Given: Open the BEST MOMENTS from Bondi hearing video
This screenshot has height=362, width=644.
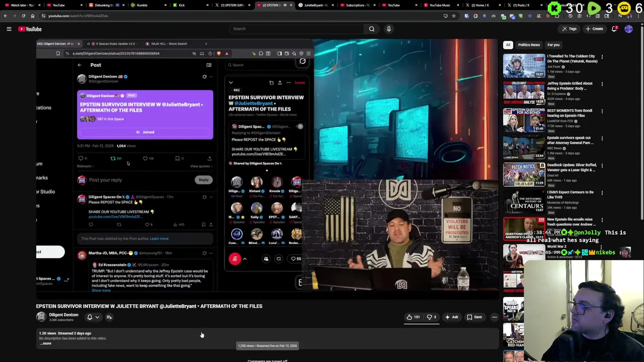Looking at the screenshot, I should pos(524,120).
